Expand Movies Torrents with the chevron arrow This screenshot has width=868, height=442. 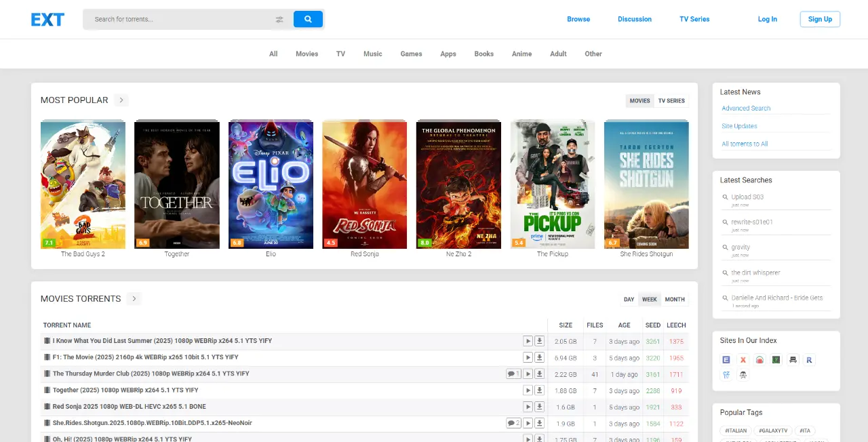134,299
